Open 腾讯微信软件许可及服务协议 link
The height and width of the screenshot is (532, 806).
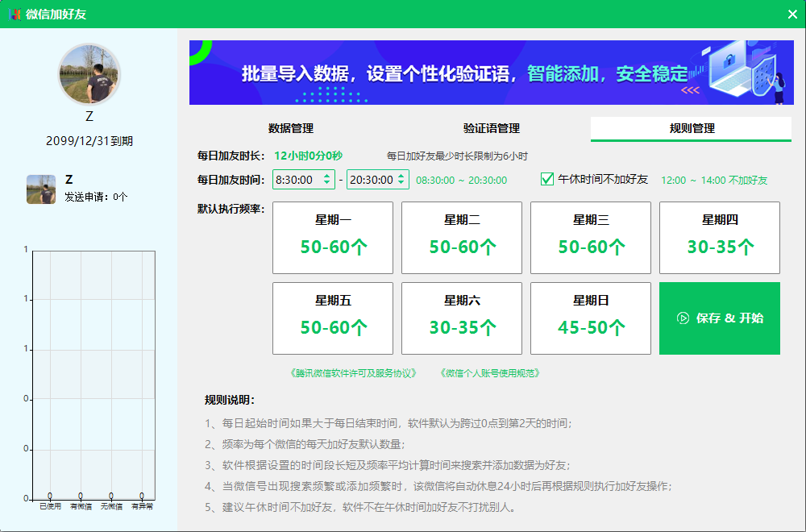[x=354, y=373]
